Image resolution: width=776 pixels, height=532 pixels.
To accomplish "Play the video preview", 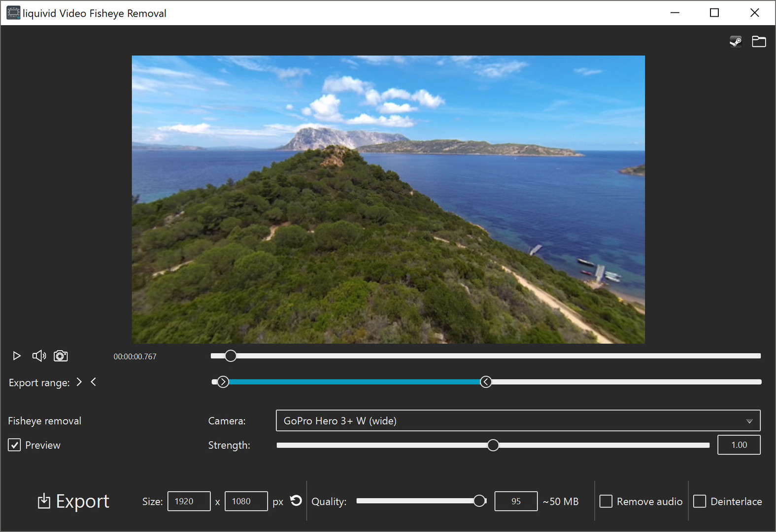I will 17,356.
